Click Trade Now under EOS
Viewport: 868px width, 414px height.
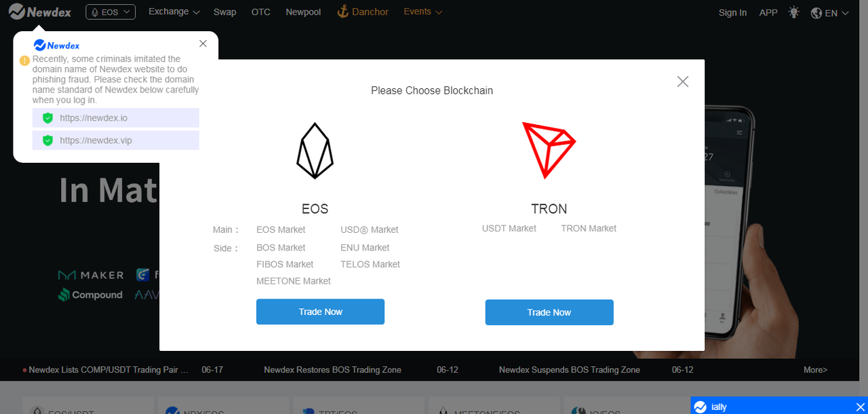click(x=320, y=312)
